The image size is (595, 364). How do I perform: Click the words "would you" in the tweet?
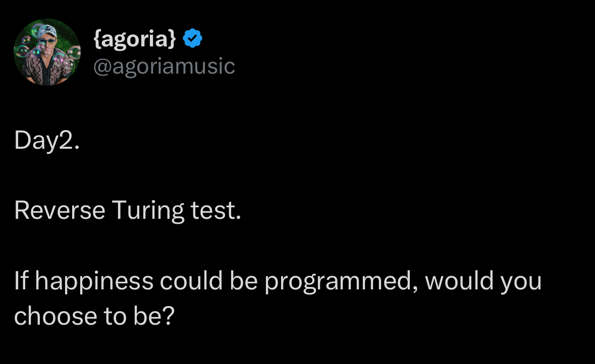483,281
